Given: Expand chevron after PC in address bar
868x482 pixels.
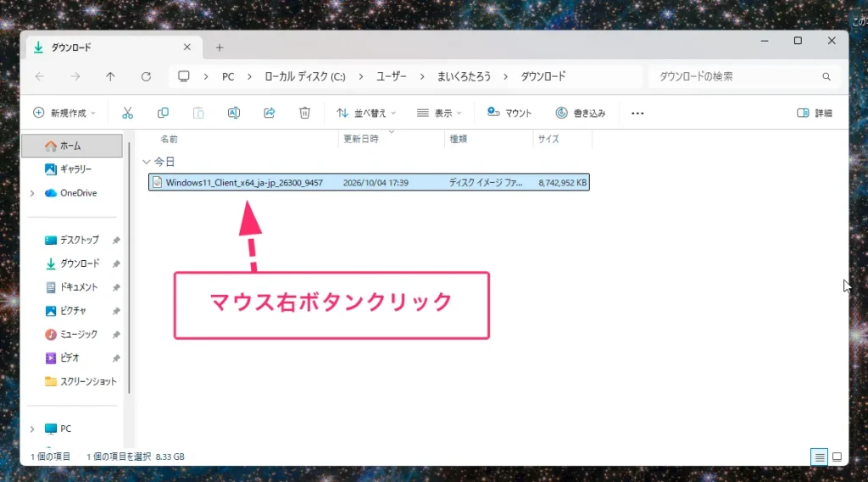Looking at the screenshot, I should coord(250,76).
